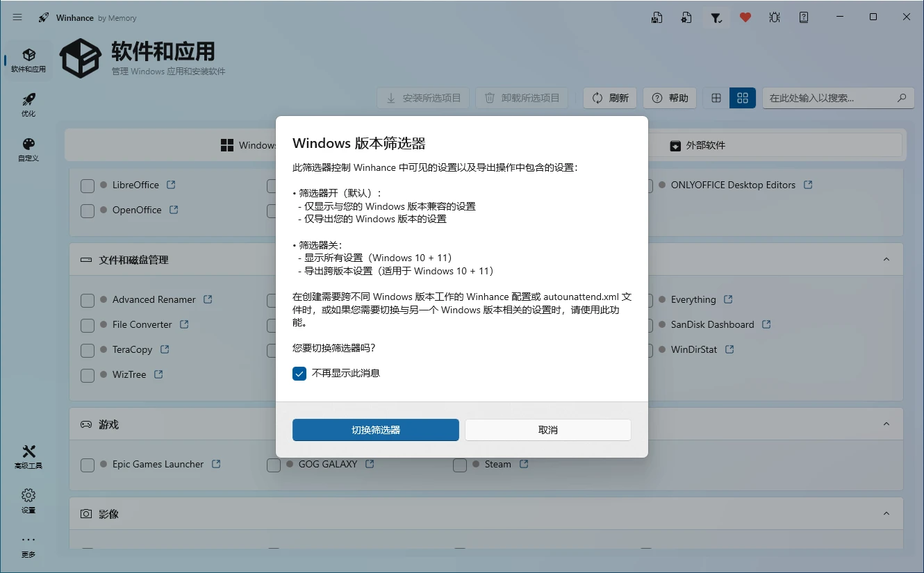The width and height of the screenshot is (924, 573).
Task: Open the Windows version filter icon
Action: tap(716, 17)
